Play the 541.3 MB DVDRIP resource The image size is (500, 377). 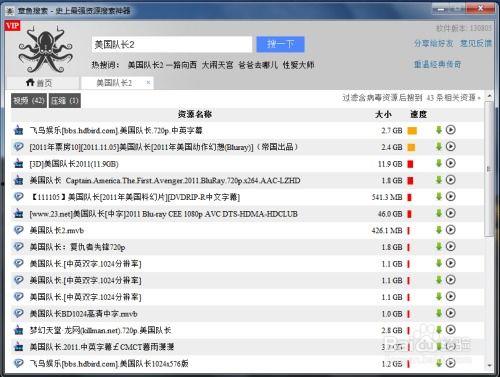point(451,196)
